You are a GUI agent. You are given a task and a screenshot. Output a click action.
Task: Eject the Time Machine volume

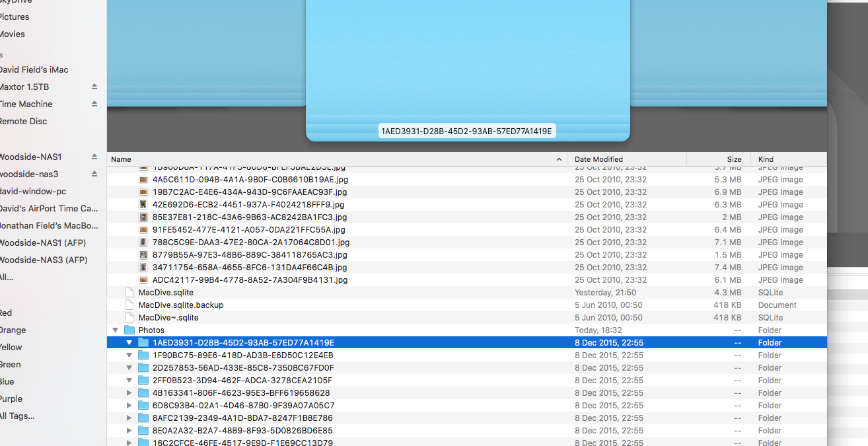(x=94, y=104)
